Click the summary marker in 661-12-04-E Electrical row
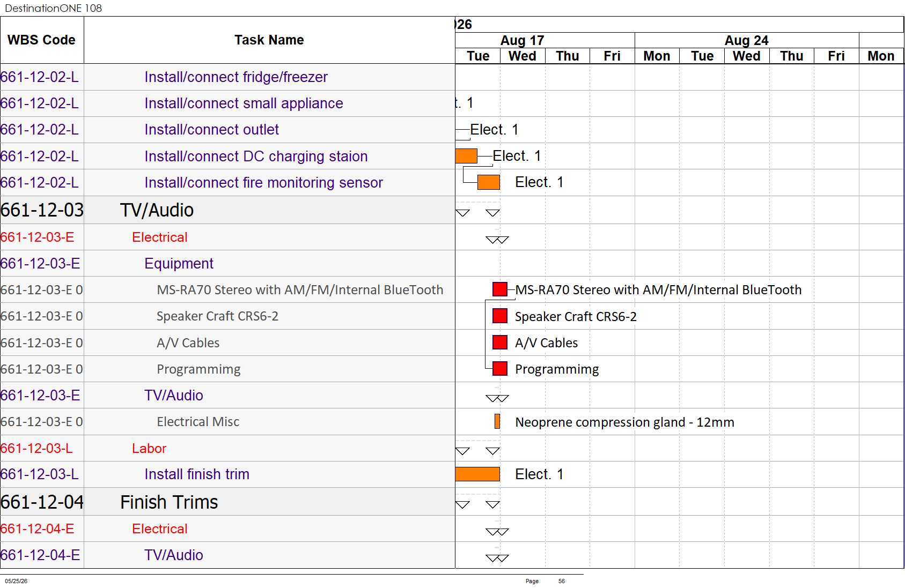Viewport: 905px width, 588px height. pos(497,532)
